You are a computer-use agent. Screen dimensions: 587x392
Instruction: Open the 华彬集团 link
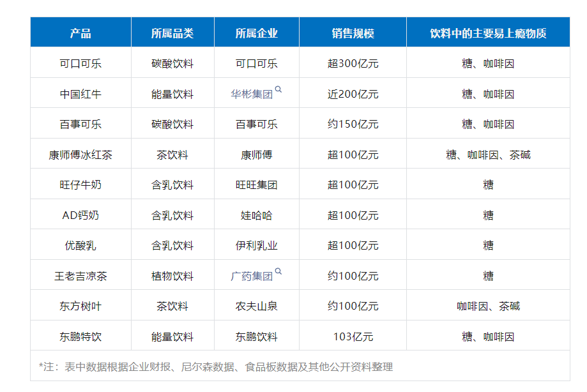coord(252,94)
